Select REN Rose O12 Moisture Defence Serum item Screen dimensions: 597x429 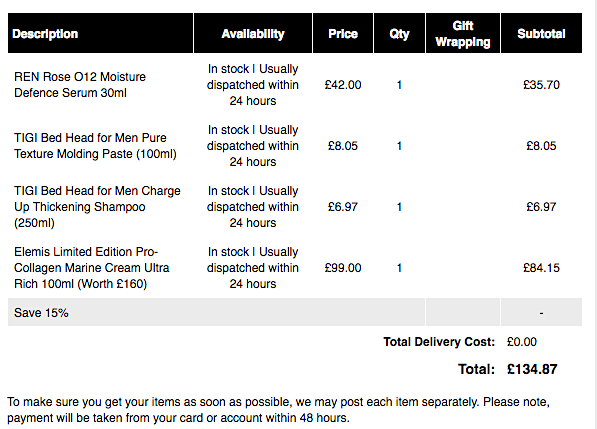coord(80,85)
